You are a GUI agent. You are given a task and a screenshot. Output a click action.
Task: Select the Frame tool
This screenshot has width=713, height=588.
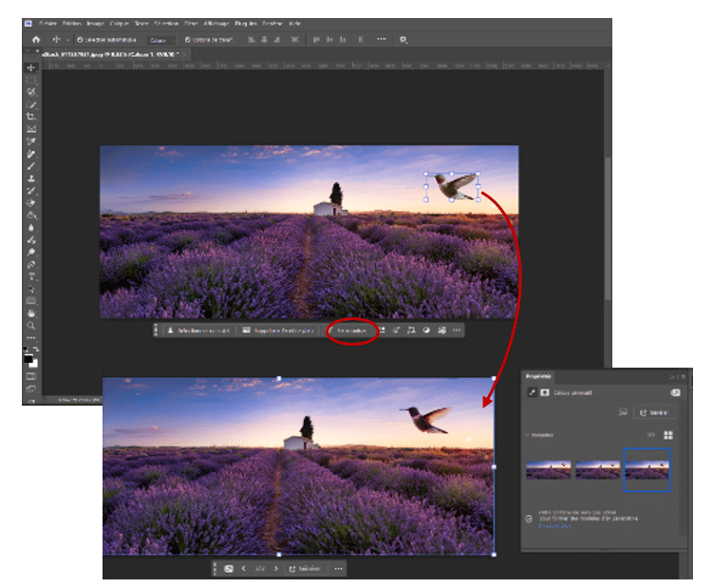(x=31, y=129)
